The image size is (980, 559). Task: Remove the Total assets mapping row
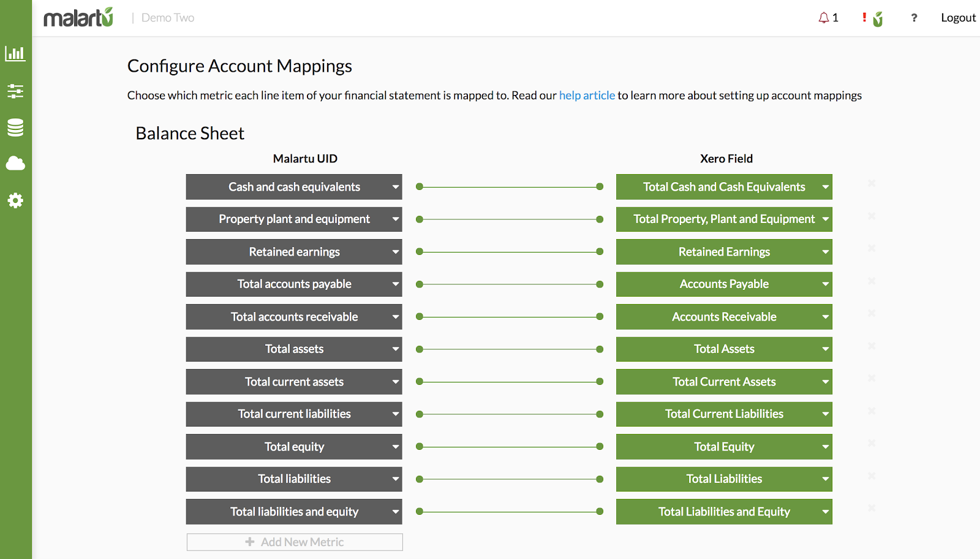pos(872,346)
